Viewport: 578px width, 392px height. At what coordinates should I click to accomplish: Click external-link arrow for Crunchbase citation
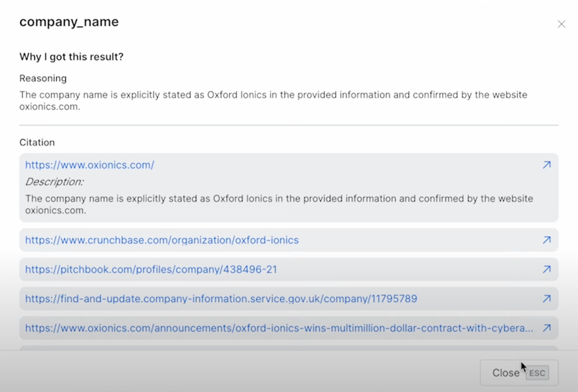(547, 240)
